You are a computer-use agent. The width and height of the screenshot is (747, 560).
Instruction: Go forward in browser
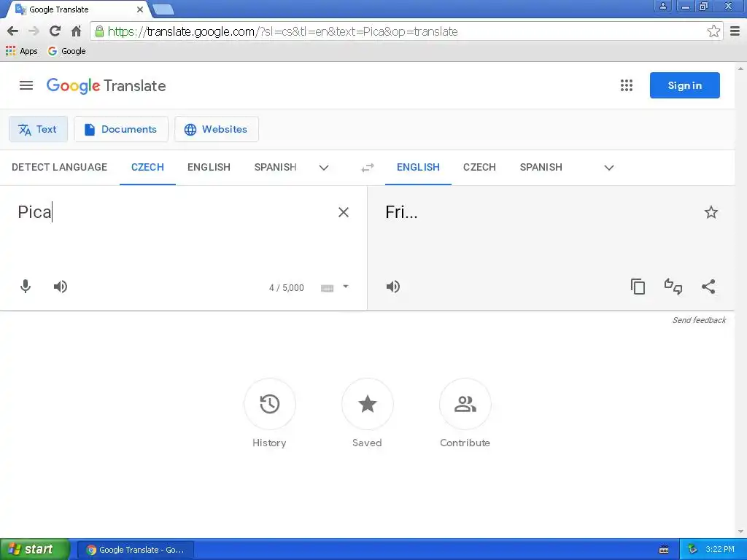point(34,31)
